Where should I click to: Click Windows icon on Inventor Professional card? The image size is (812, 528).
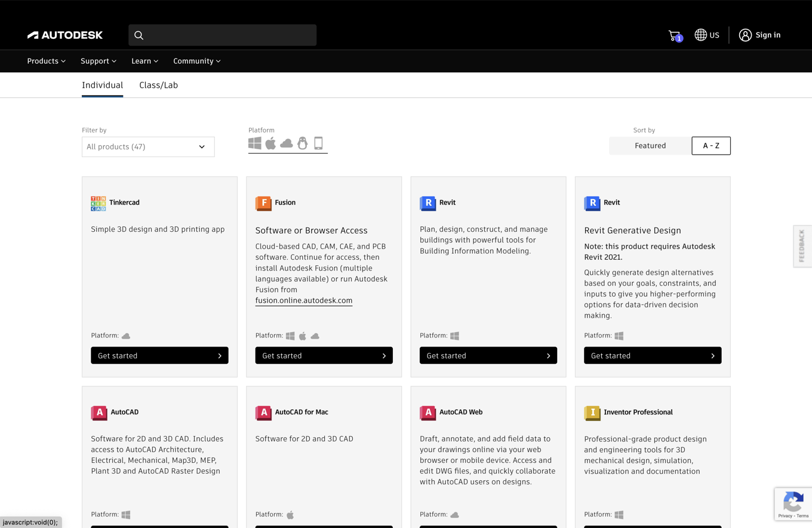pos(619,514)
